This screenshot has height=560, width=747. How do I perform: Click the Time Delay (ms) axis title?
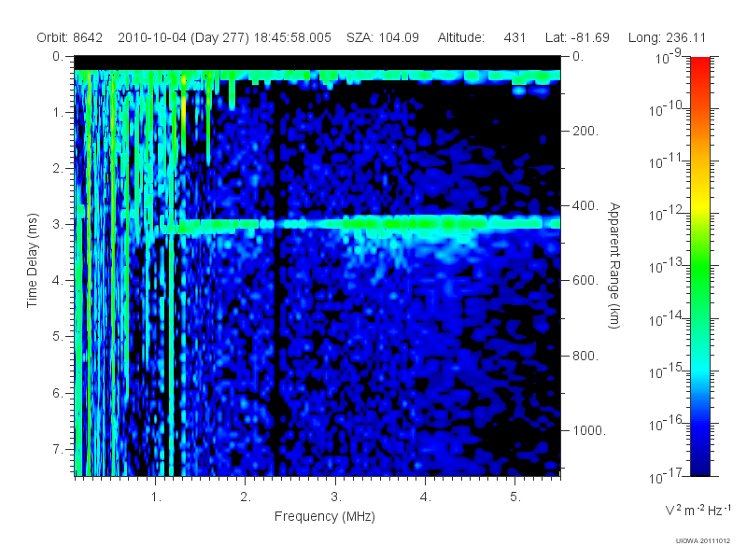(32, 260)
